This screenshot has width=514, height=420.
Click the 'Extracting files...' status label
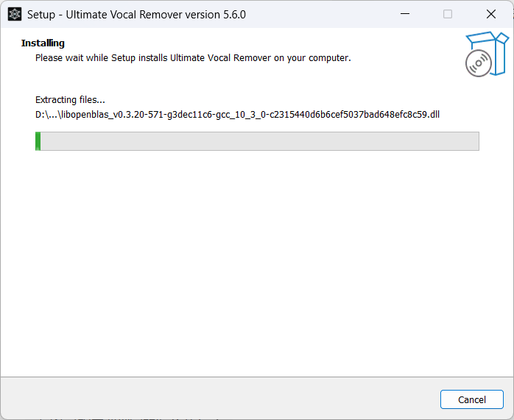pyautogui.click(x=70, y=100)
